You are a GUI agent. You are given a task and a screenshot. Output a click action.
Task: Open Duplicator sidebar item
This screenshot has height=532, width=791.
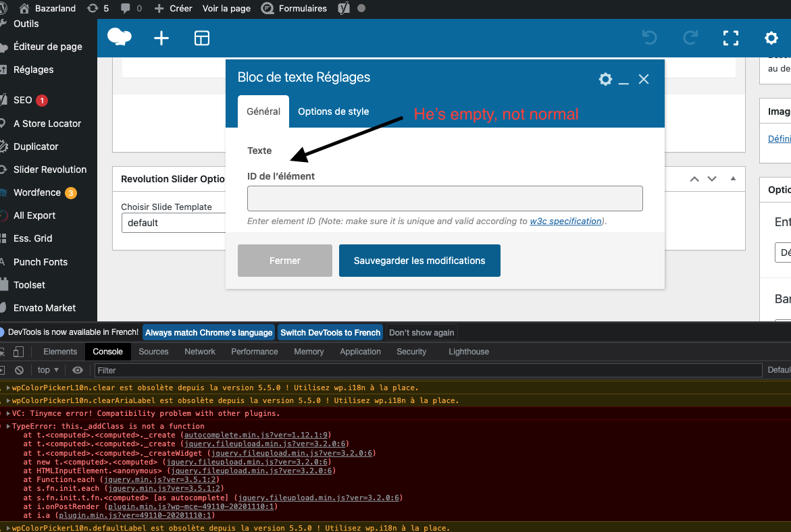click(36, 147)
